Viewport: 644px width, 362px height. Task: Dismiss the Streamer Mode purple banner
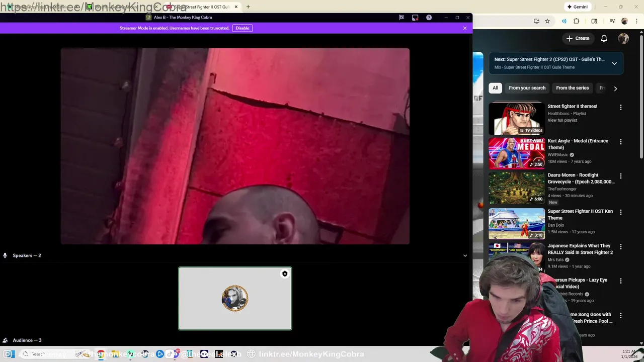[465, 28]
